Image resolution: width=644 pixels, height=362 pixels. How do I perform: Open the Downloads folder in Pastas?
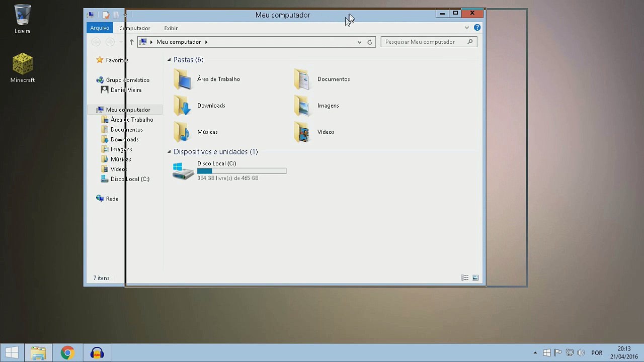(x=182, y=106)
